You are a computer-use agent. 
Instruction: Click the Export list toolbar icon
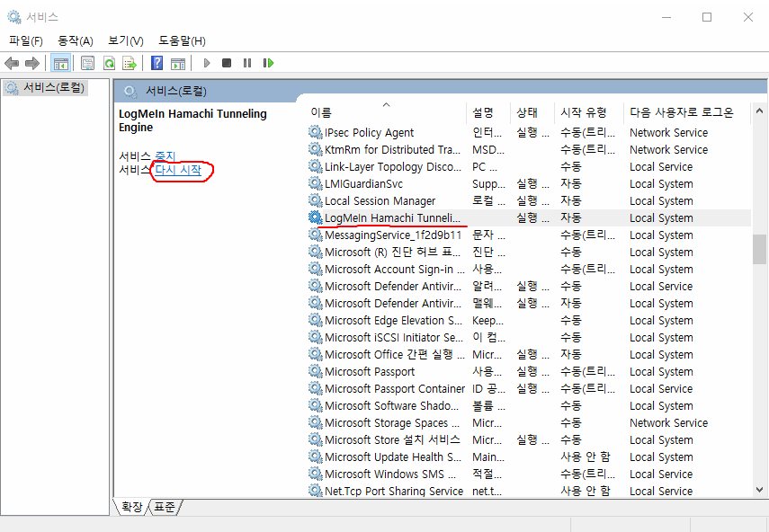click(130, 63)
